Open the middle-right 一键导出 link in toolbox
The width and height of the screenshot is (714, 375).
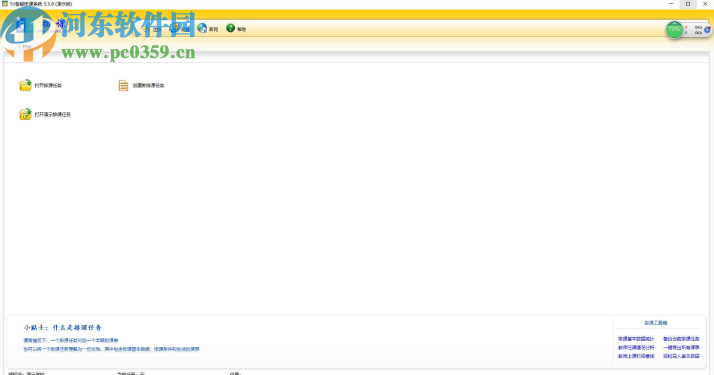[681, 348]
